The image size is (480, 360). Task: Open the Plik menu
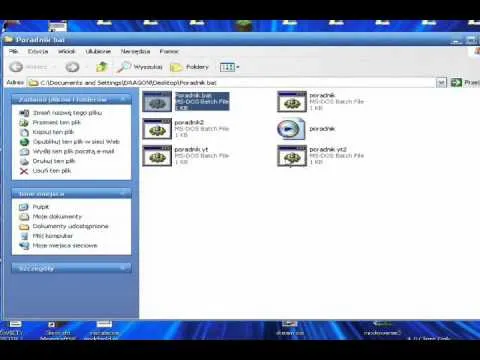tap(13, 51)
